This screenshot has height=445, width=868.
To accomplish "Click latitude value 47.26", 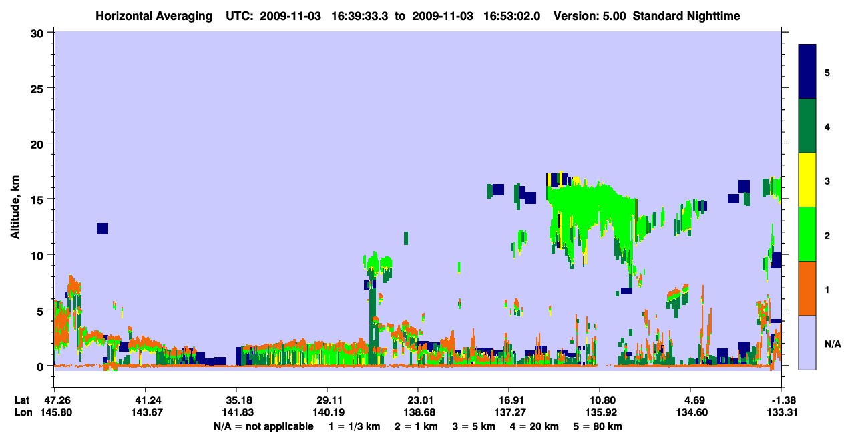I will pos(57,400).
